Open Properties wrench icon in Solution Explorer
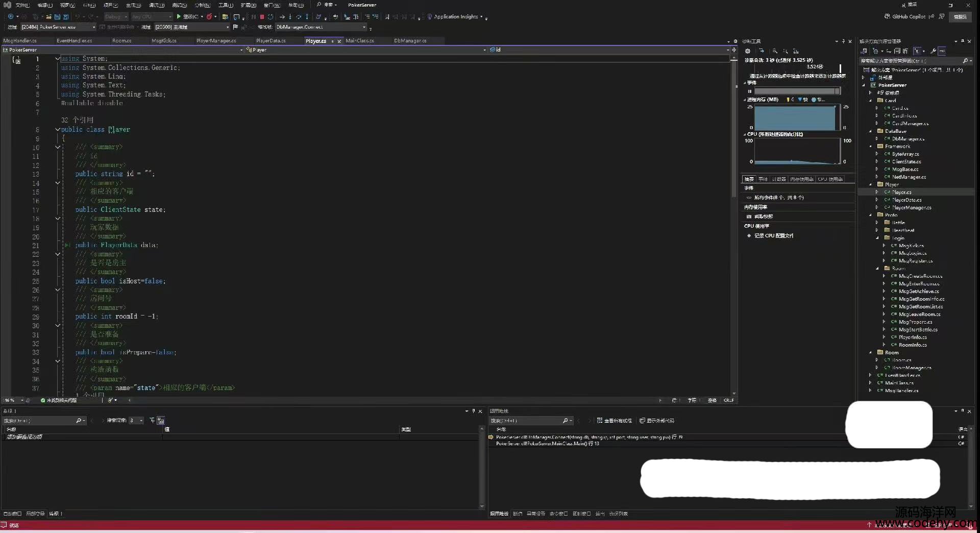The height and width of the screenshot is (533, 980). pyautogui.click(x=933, y=51)
